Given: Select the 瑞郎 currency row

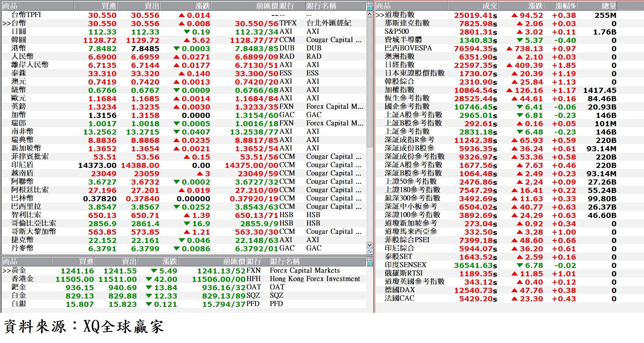Looking at the screenshot, I should coord(183,123).
